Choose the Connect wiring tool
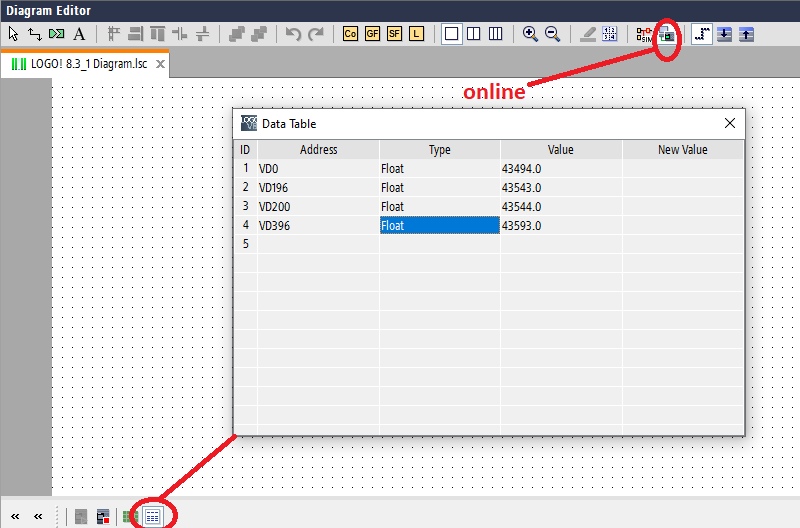This screenshot has width=800, height=528. (x=35, y=34)
